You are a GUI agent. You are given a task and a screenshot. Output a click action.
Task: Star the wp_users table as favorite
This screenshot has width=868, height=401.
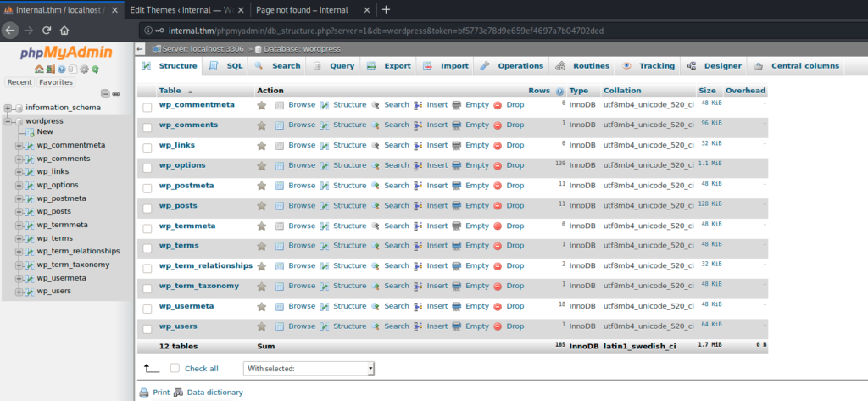[x=262, y=326]
